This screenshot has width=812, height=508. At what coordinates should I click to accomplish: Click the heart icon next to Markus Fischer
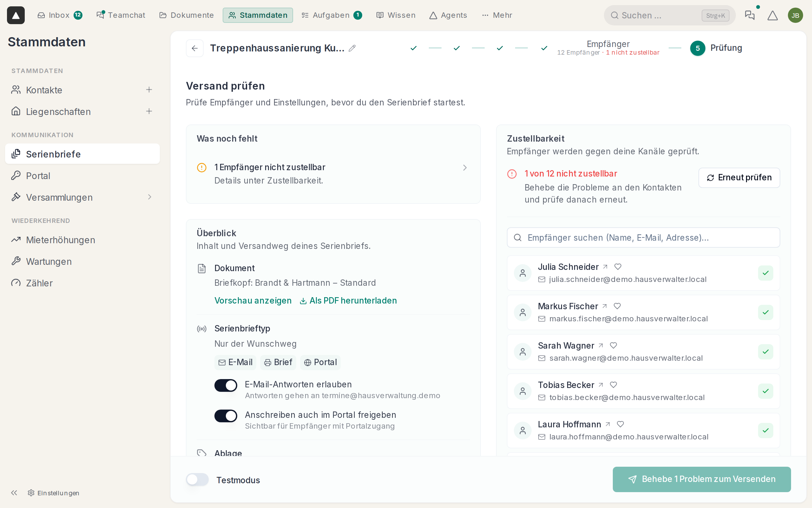pos(617,306)
